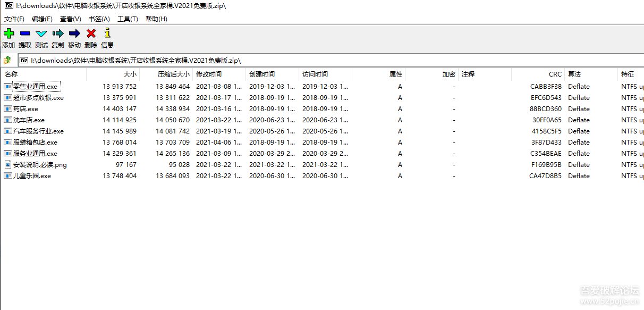Click the CRC column header
This screenshot has height=310, width=644.
tap(555, 74)
